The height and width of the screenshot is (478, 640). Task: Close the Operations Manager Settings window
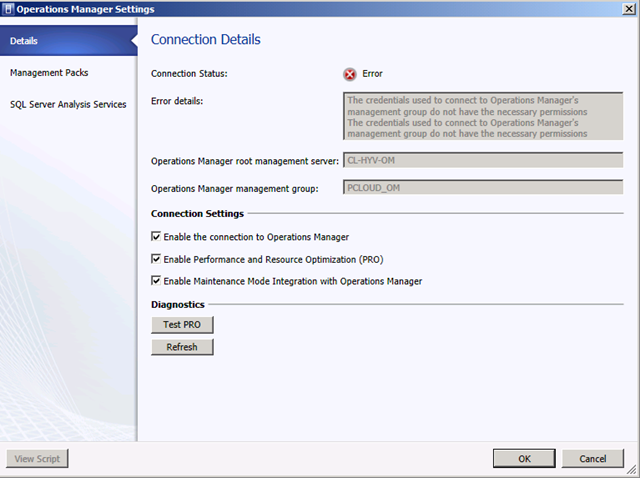(x=629, y=9)
